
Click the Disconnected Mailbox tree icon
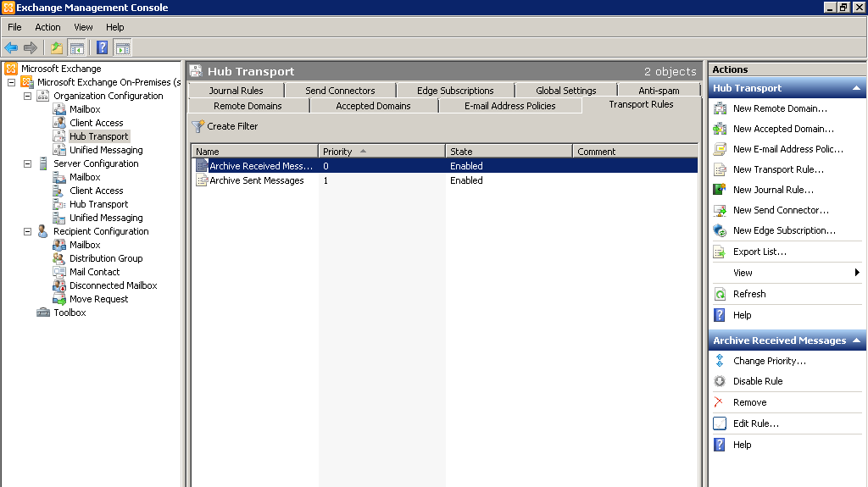click(59, 285)
